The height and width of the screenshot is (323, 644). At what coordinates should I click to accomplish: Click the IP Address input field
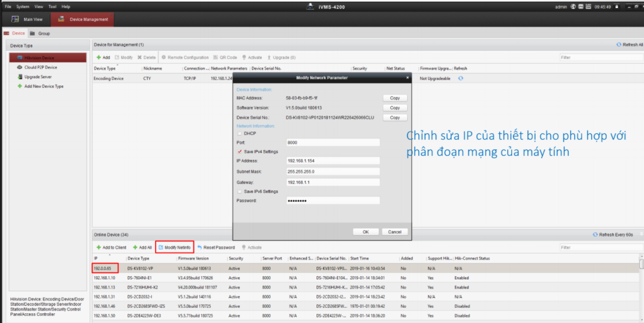click(332, 161)
